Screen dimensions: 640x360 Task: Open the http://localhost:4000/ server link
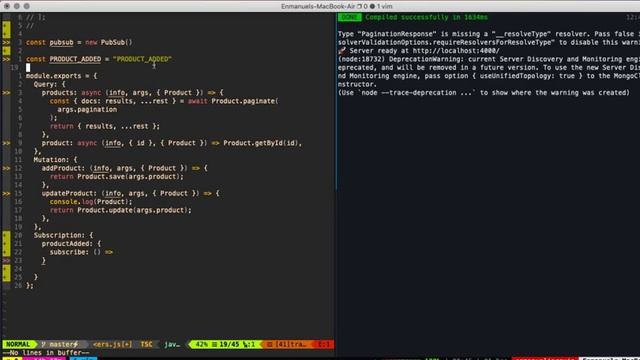456,51
